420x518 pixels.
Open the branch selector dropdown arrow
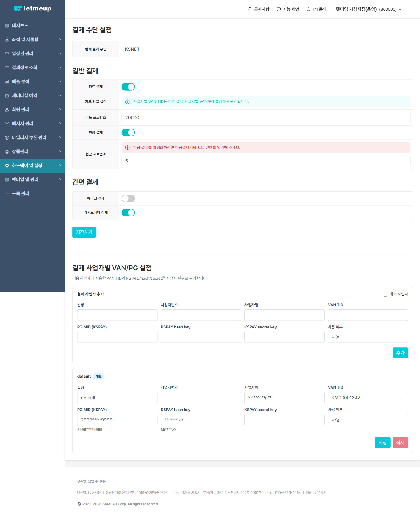(x=400, y=10)
